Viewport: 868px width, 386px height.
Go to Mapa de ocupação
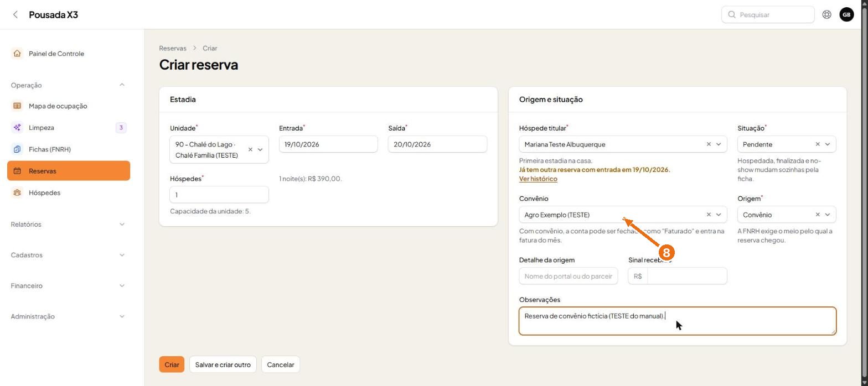pos(69,106)
